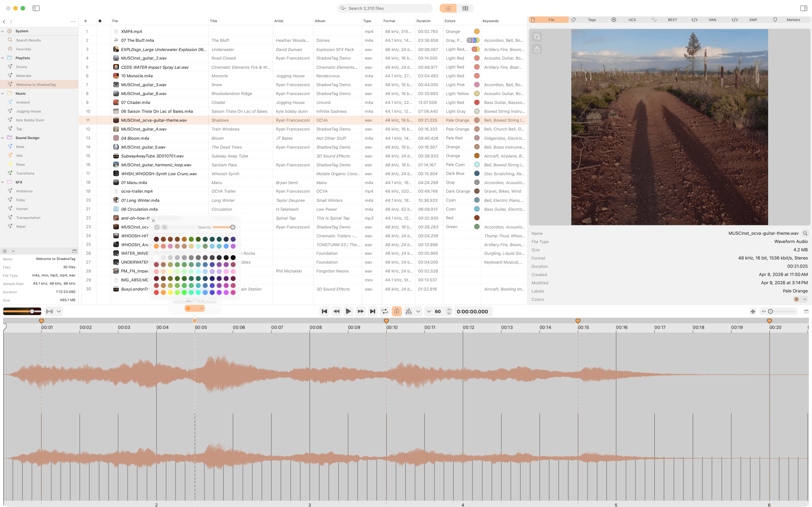Screen dimensions: 812x507
Task: Toggle the left sidebar visibility
Action: tap(36, 8)
